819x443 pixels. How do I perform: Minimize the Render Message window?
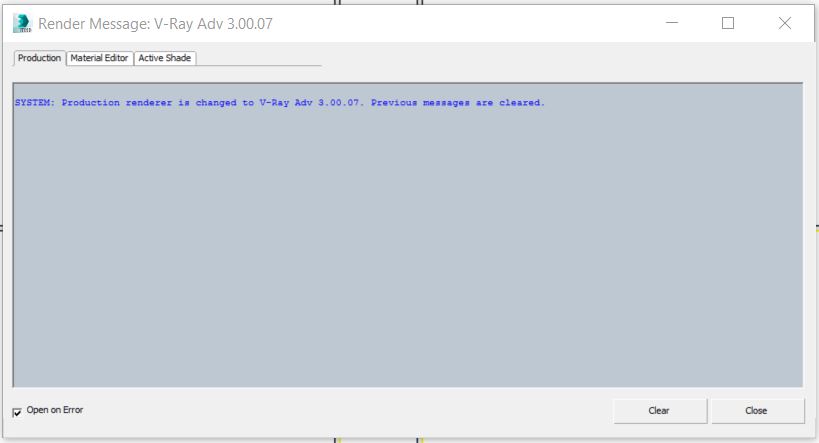[x=672, y=23]
